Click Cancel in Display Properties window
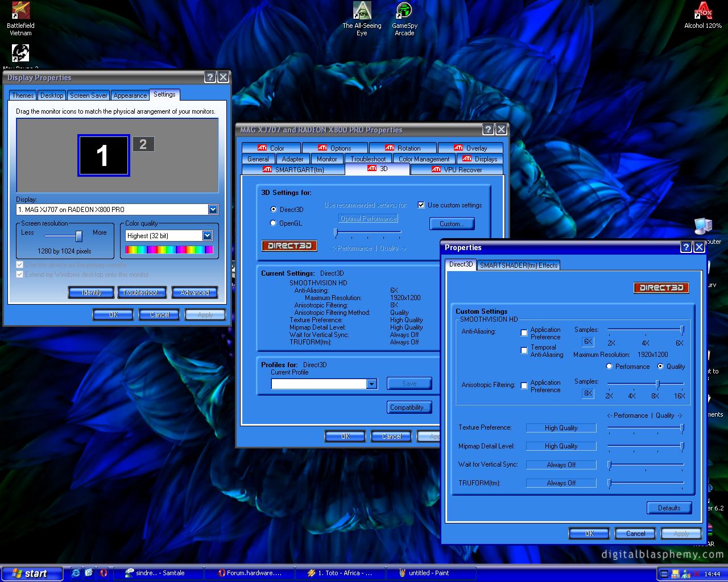 [x=159, y=315]
